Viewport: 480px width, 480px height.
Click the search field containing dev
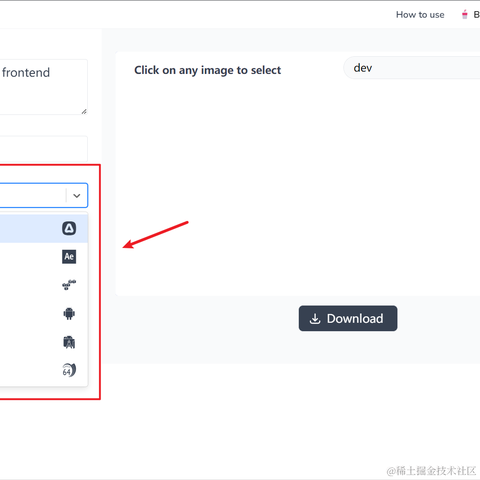412,68
